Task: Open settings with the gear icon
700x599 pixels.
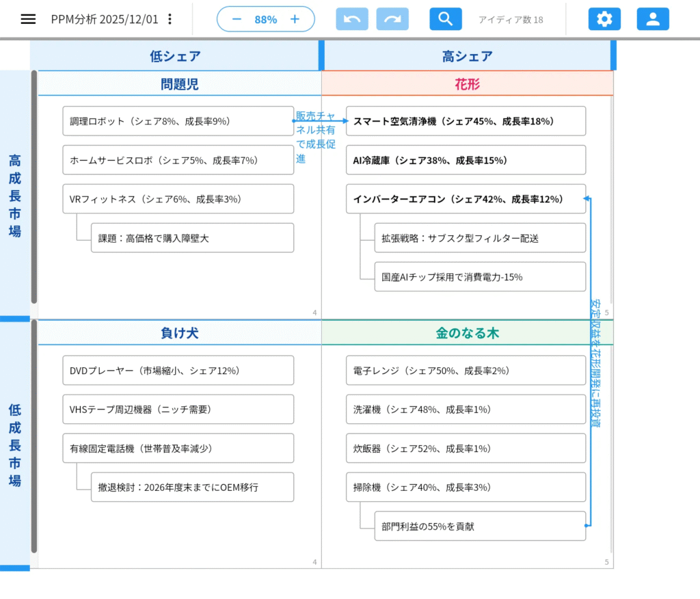Action: point(604,19)
